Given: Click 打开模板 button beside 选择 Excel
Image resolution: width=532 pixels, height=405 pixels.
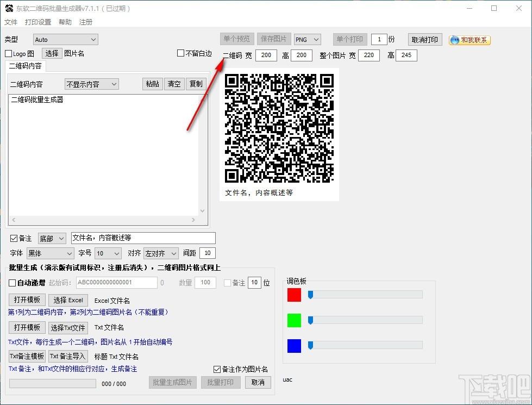Looking at the screenshot, I should (27, 300).
